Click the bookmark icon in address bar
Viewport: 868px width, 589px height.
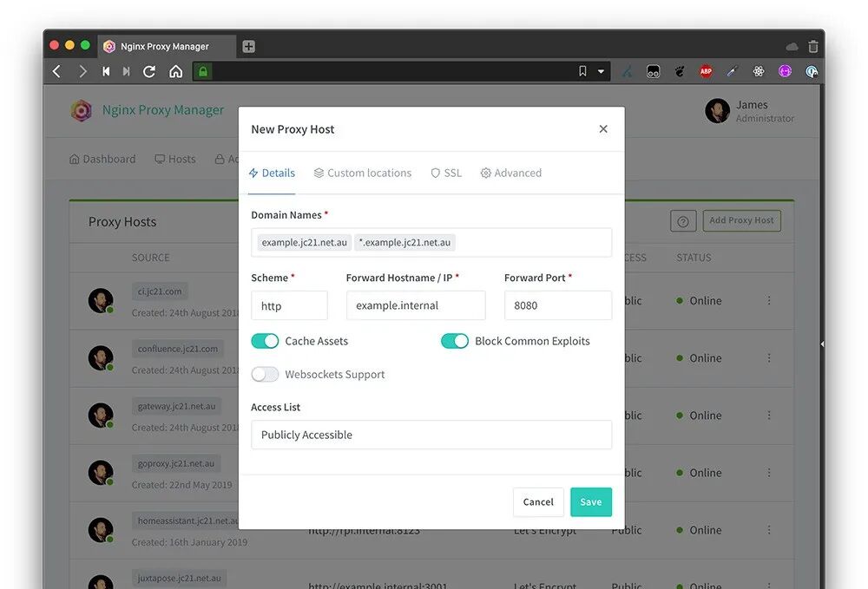pyautogui.click(x=582, y=71)
